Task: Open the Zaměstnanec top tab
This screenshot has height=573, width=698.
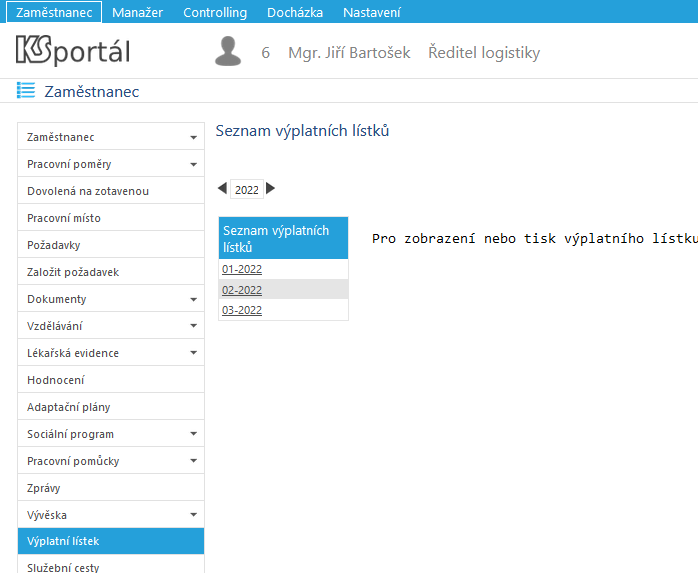Action: click(54, 12)
